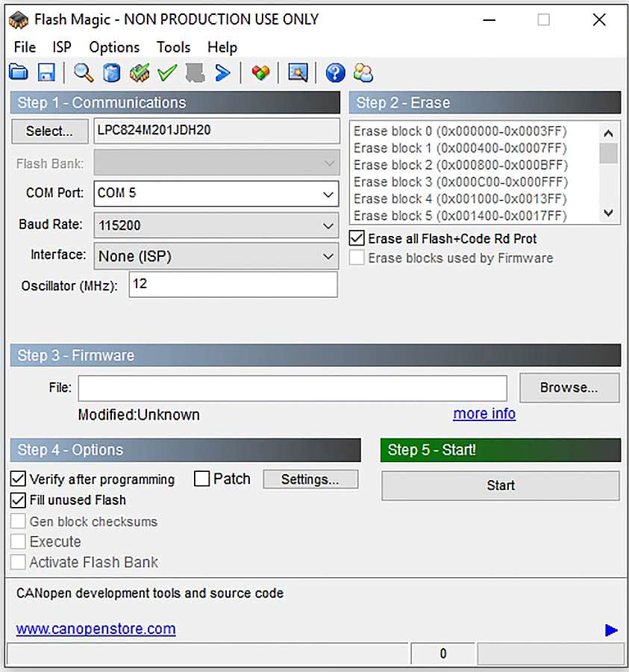
Task: Click the green checkmark verify icon
Action: 166,72
